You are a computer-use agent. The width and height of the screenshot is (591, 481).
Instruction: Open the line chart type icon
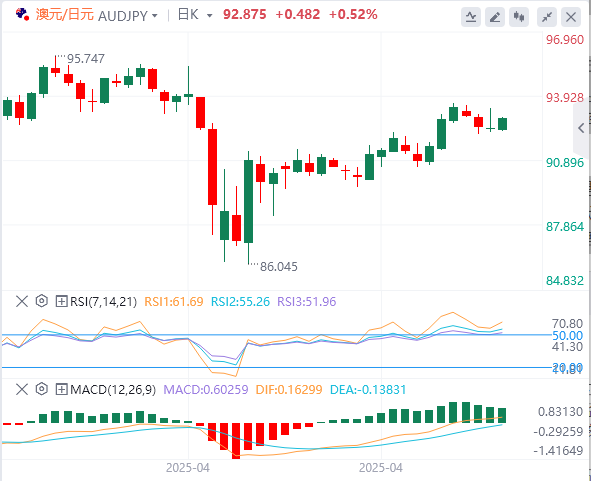pyautogui.click(x=471, y=17)
